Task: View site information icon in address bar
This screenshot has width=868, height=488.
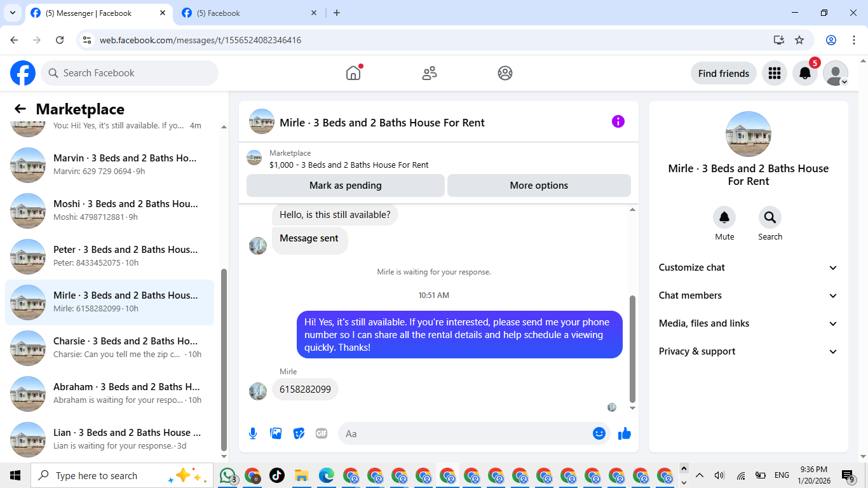Action: tap(88, 40)
